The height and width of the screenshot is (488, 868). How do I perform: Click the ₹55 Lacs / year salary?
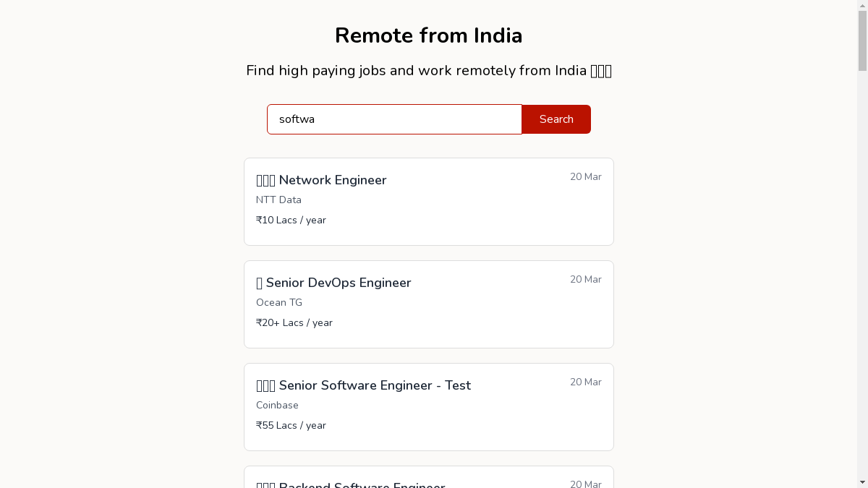[291, 426]
